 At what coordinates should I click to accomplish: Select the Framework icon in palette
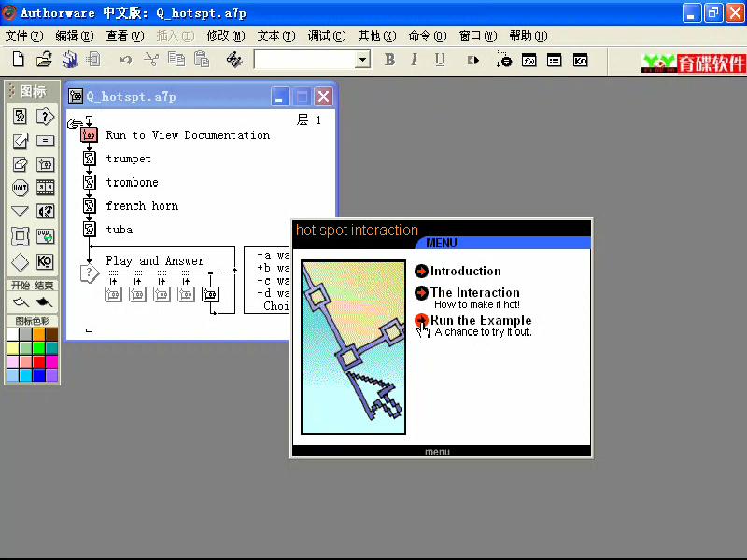[x=20, y=236]
